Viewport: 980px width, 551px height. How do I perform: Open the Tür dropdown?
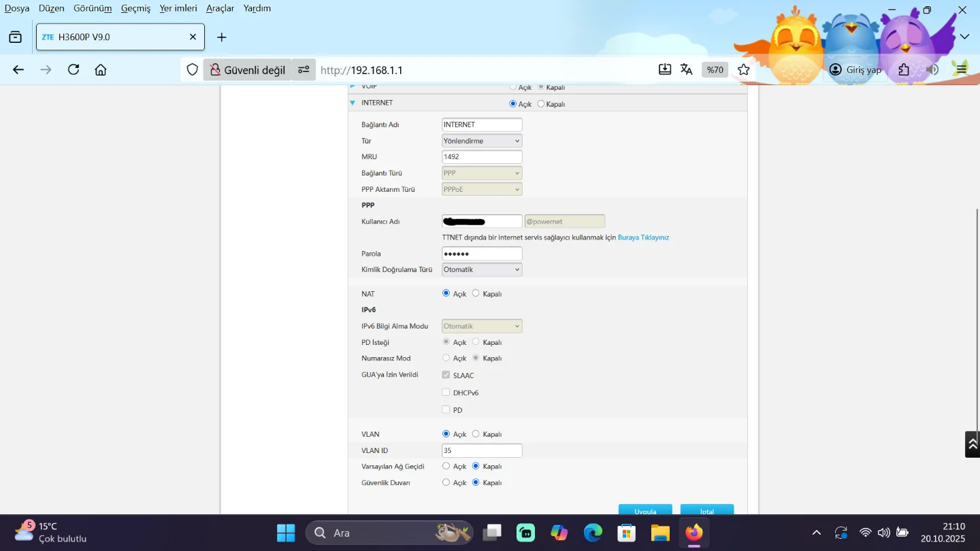(x=482, y=141)
